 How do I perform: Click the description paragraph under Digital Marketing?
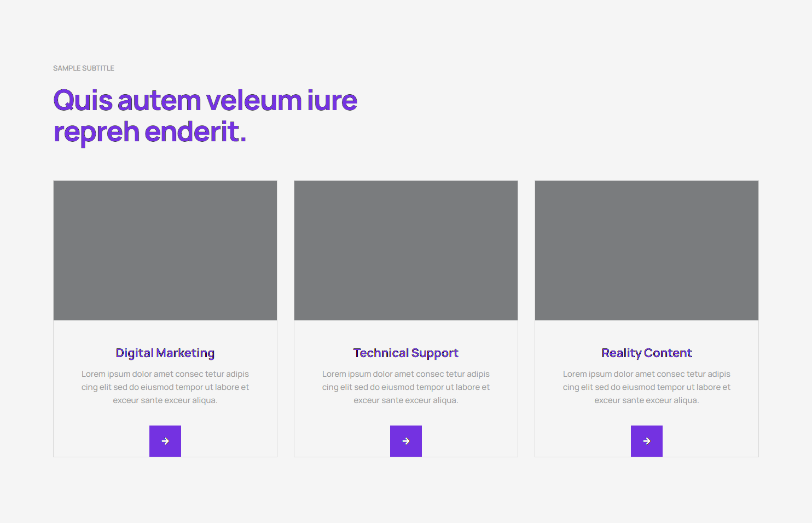click(165, 387)
